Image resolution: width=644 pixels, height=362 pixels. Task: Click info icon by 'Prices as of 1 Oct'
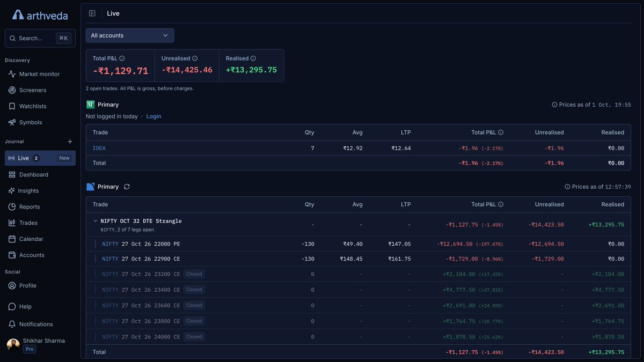tap(554, 105)
